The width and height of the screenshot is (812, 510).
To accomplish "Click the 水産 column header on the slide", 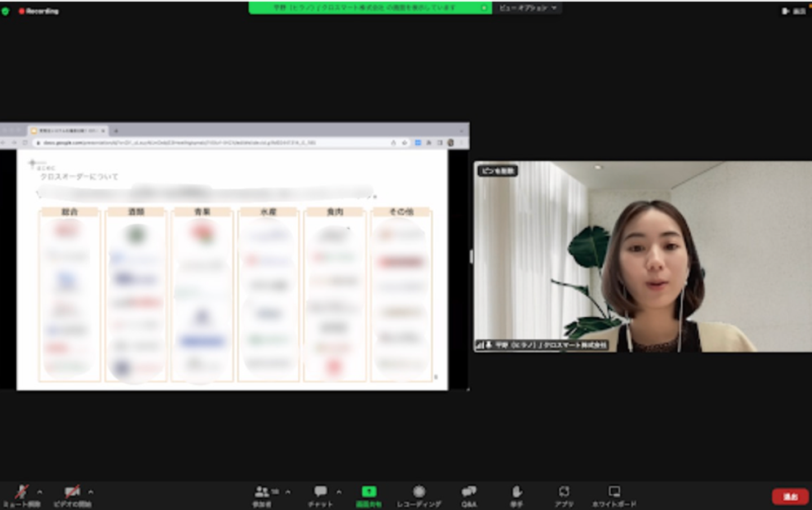I will tap(268, 212).
